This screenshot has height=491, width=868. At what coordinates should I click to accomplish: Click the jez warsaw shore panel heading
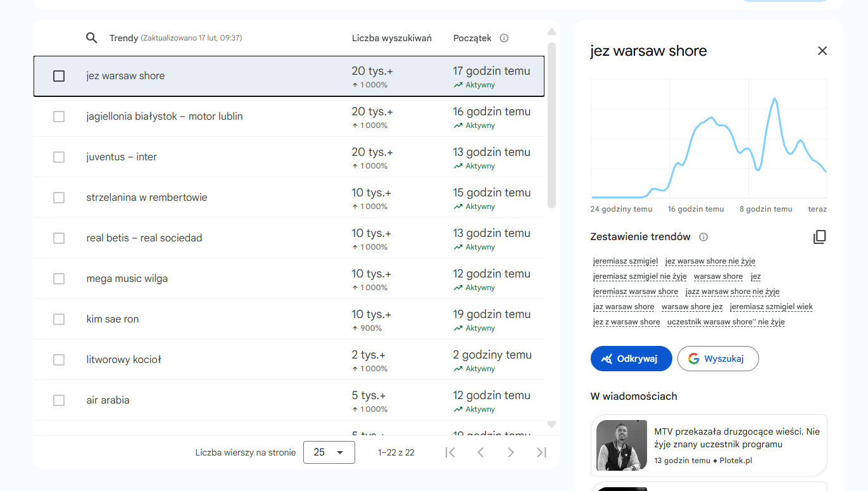[649, 51]
